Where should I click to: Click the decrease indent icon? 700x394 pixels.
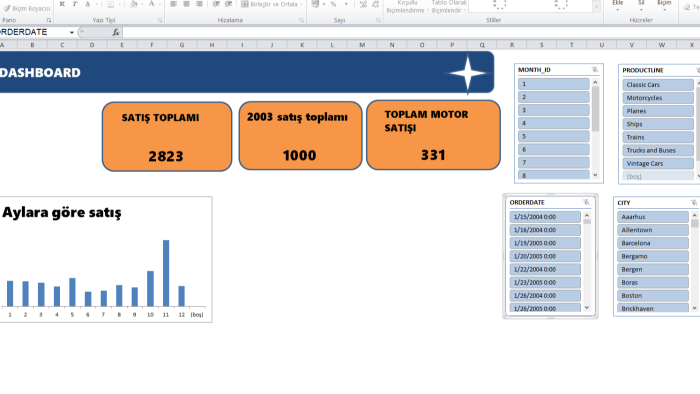[x=216, y=4]
